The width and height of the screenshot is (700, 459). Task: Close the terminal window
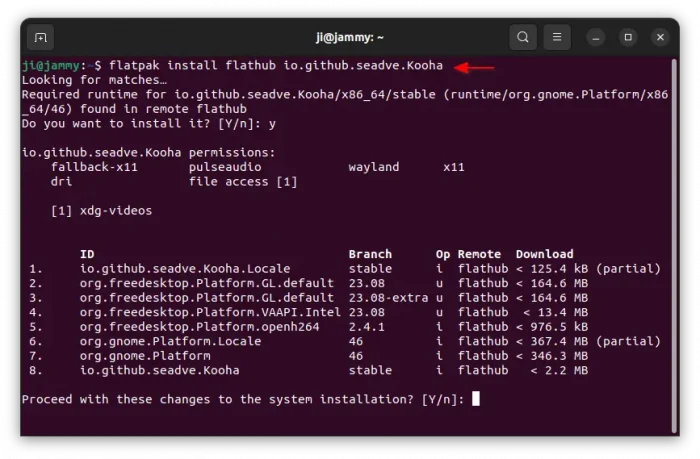point(660,38)
